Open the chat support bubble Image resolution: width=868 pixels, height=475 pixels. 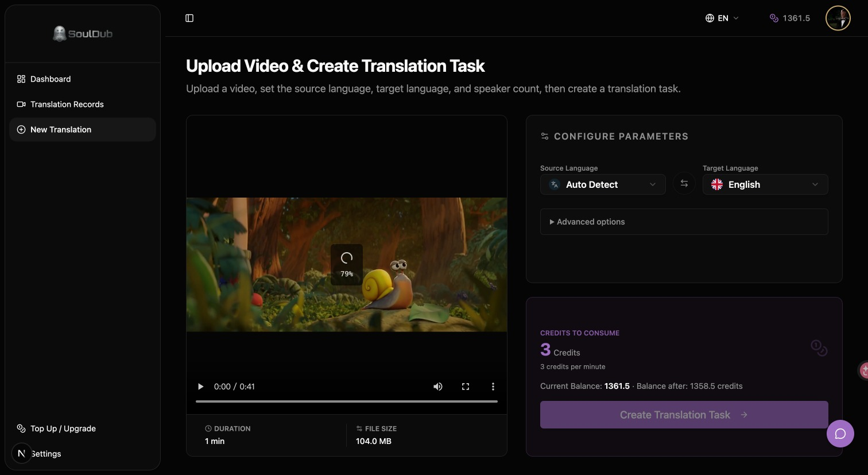[x=840, y=434]
